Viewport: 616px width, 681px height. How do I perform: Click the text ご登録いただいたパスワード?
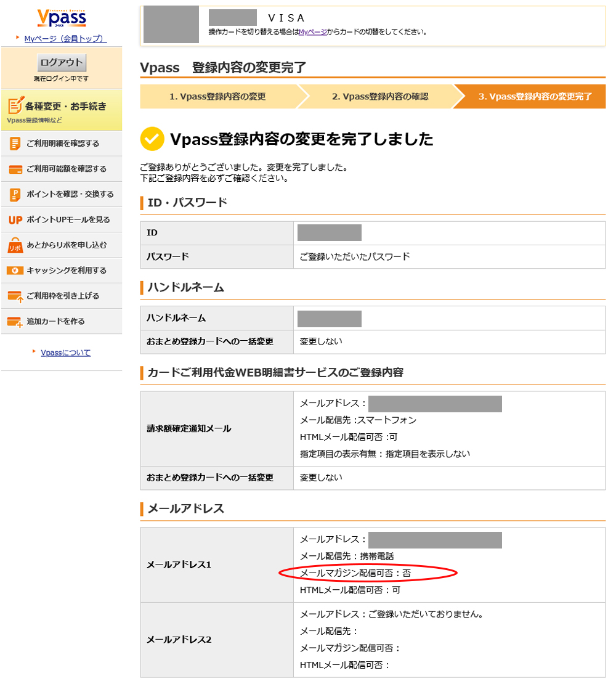(x=355, y=256)
